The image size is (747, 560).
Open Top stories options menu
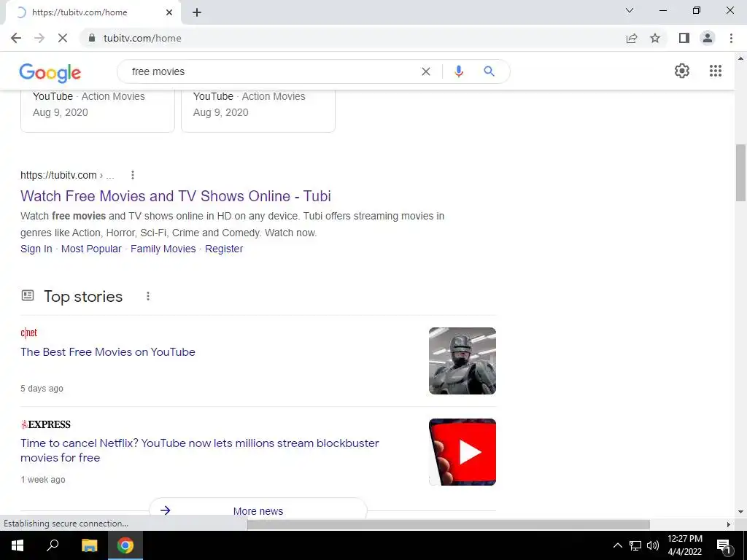tap(148, 296)
